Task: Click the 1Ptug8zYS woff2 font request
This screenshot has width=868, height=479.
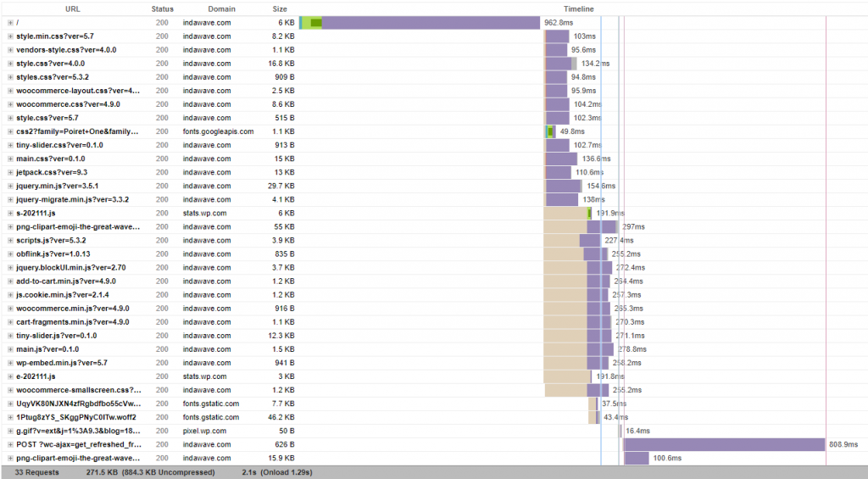Action: coord(76,417)
